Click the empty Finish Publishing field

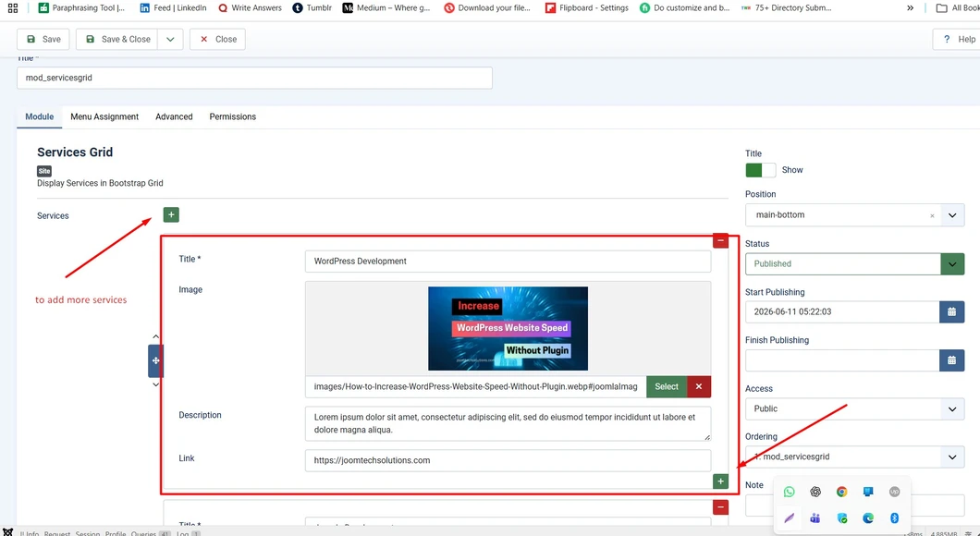point(842,360)
